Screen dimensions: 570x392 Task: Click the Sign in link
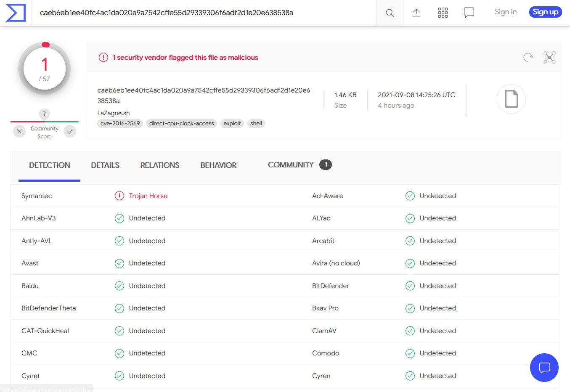[x=505, y=12]
